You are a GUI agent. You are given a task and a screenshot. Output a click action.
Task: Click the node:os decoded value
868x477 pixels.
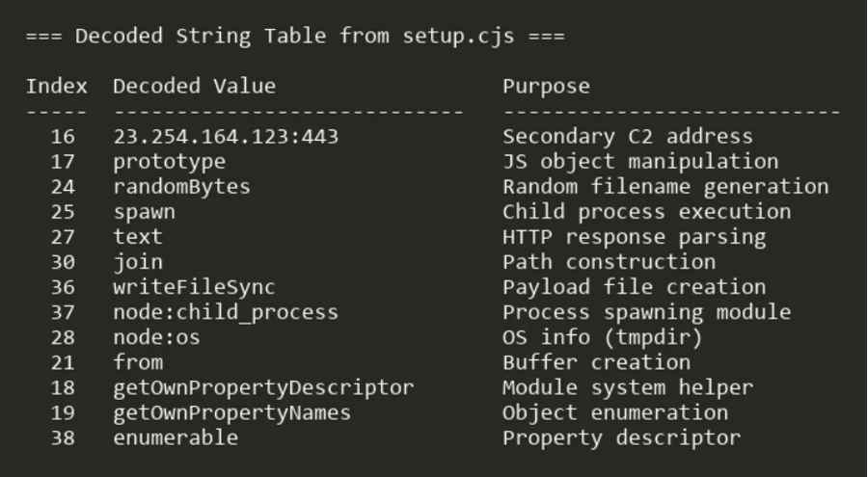point(156,337)
